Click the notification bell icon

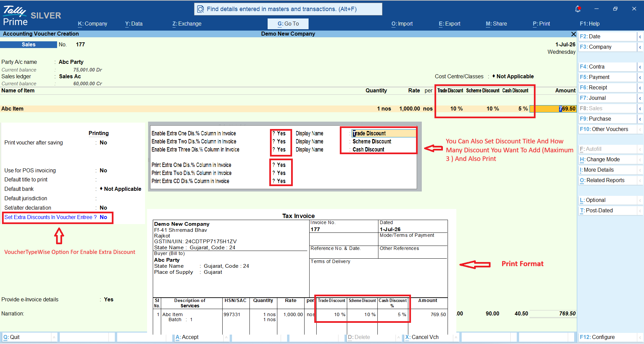578,9
